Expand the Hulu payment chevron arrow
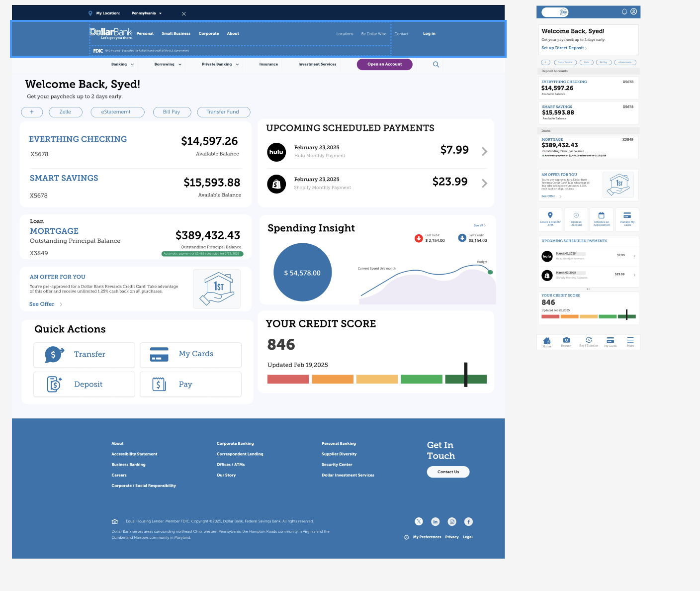Viewport: 700px width, 591px height. (484, 151)
